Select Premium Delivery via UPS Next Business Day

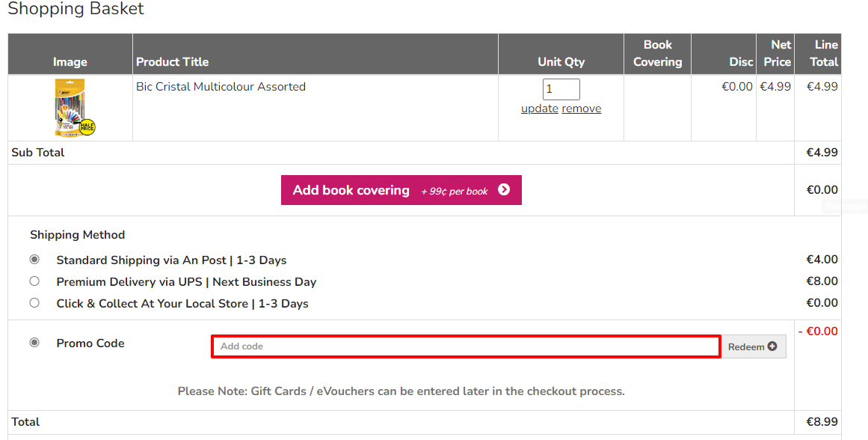pyautogui.click(x=34, y=281)
